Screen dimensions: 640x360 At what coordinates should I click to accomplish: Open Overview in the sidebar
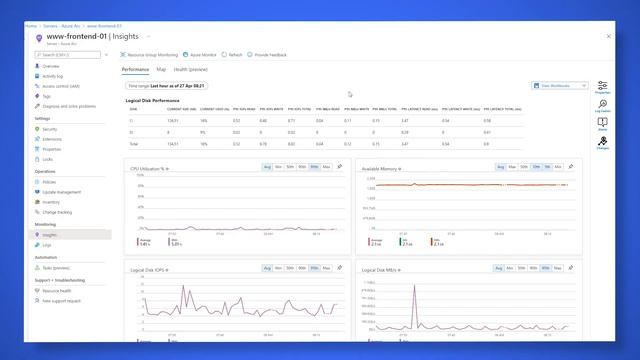[51, 66]
